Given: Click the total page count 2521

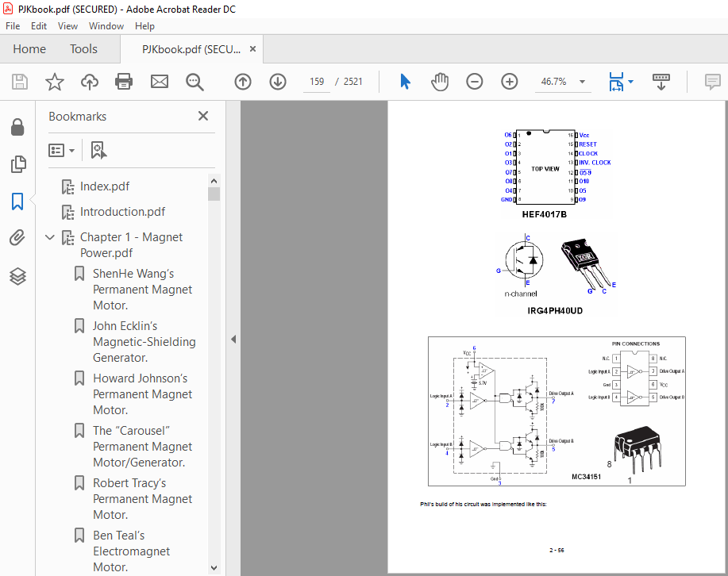Looking at the screenshot, I should [x=352, y=82].
